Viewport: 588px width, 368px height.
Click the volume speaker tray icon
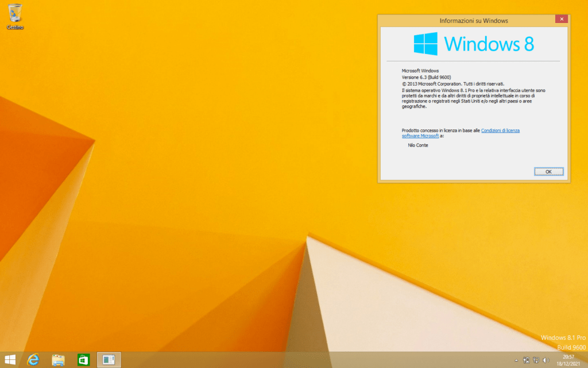coord(546,361)
